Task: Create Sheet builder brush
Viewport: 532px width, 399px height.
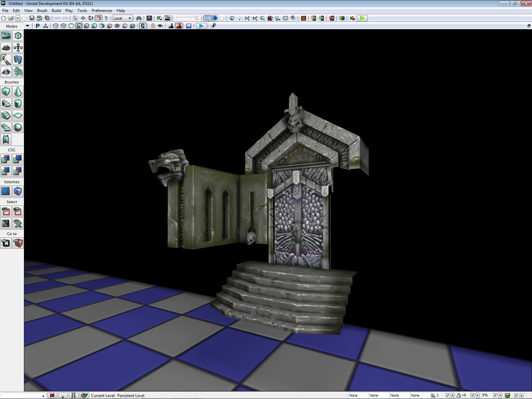Action: pos(18,115)
